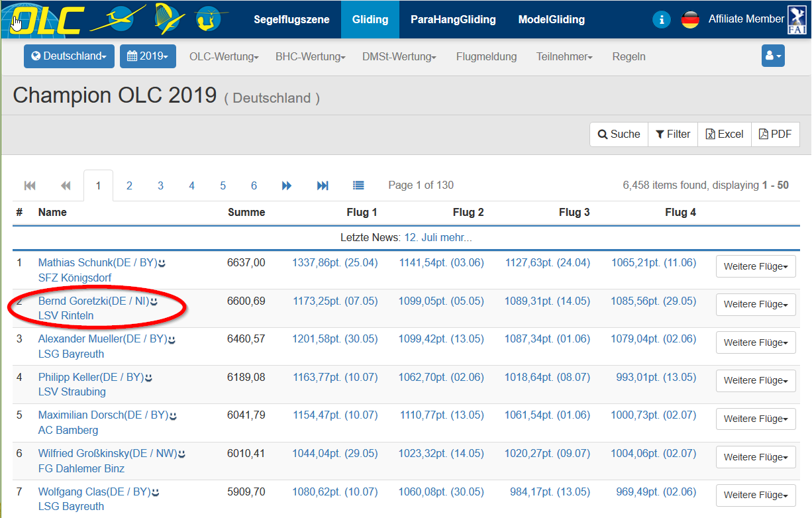
Task: Open Weitere Flüge for Wolfgang Clas
Action: [x=756, y=495]
